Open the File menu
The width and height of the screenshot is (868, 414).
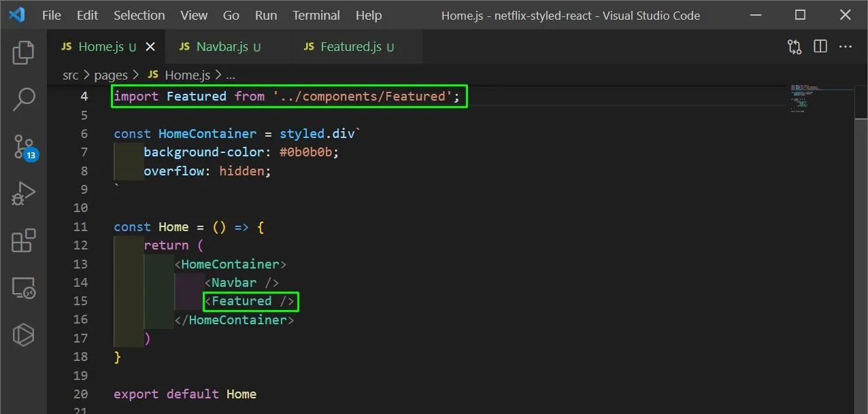click(x=52, y=15)
